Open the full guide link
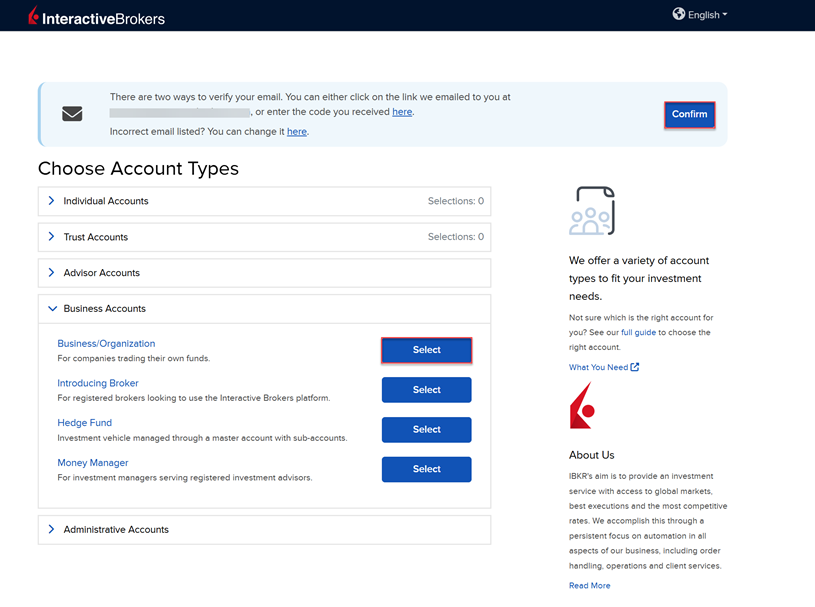This screenshot has height=607, width=815. coord(638,333)
